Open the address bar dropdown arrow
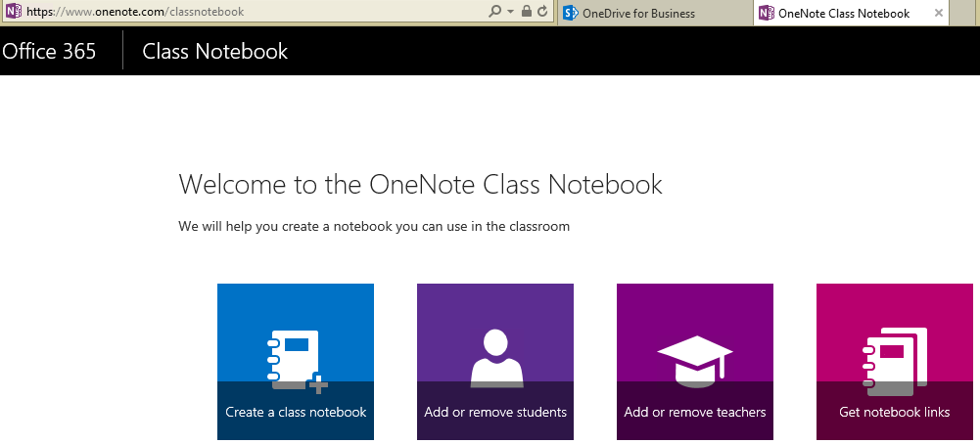 [511, 12]
